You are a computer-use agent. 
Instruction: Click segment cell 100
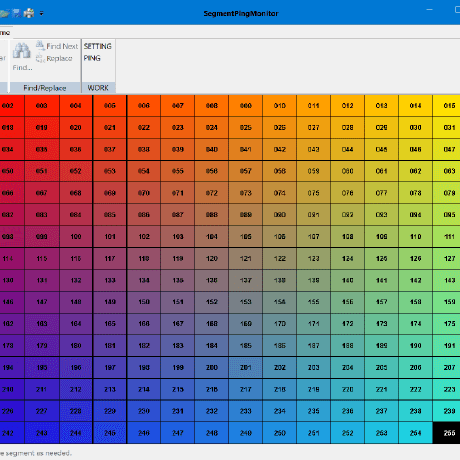pyautogui.click(x=76, y=237)
